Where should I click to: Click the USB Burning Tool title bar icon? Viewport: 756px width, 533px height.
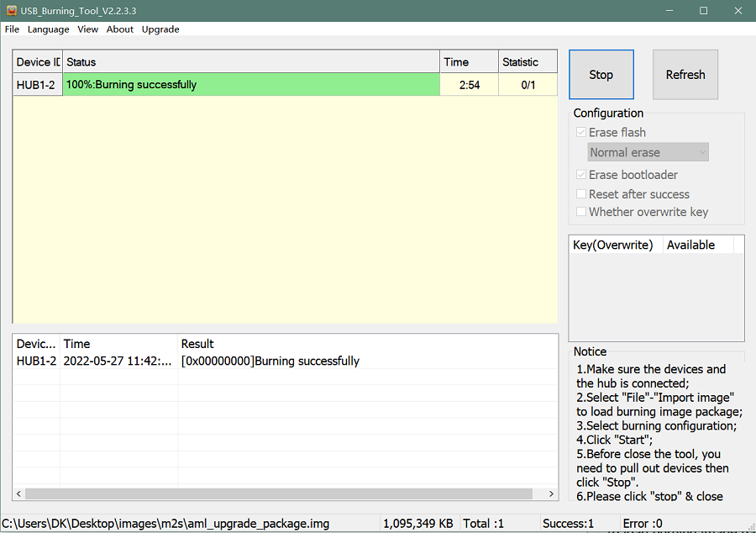coord(12,10)
